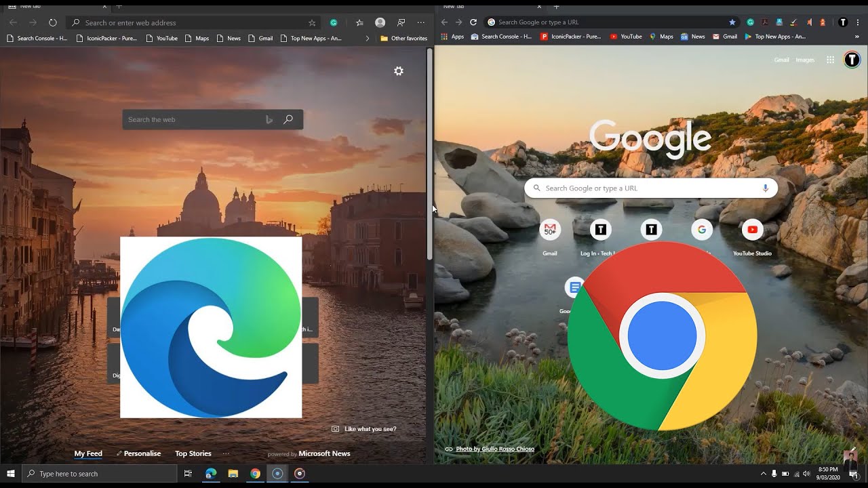Click Like what you see in Edge
Screen dimensions: 868x488
click(x=364, y=429)
